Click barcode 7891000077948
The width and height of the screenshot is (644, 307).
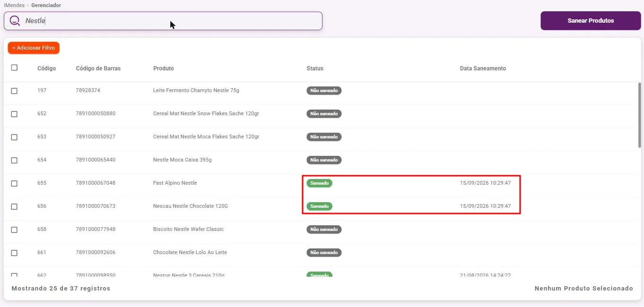coord(96,229)
